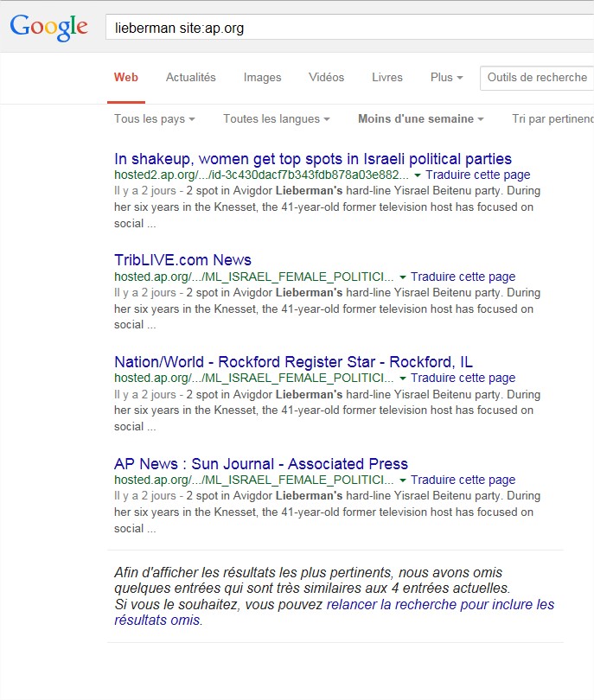This screenshot has height=700, width=594.
Task: Click relancer la recherche pour inclure les résultats omis
Action: 334,612
